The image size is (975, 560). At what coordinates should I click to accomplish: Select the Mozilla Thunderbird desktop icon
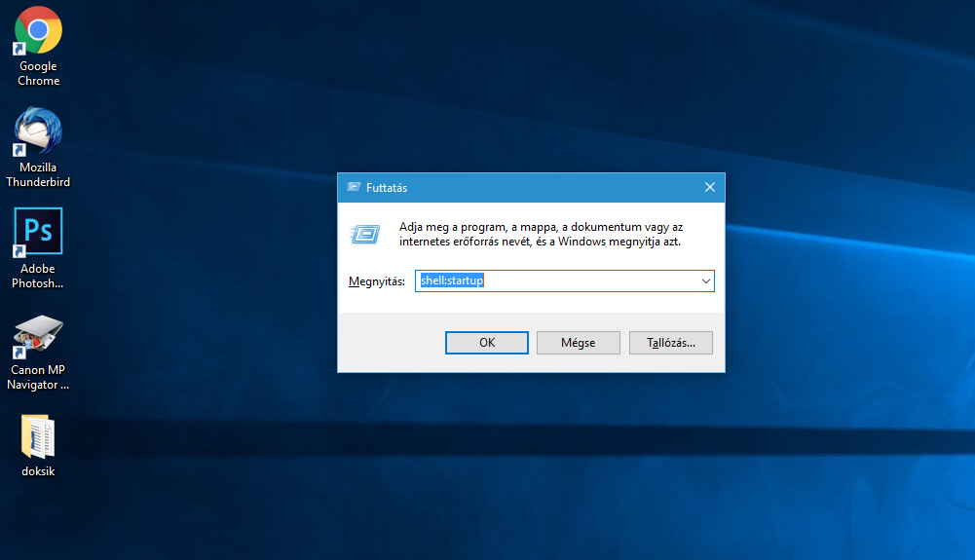coord(38,131)
